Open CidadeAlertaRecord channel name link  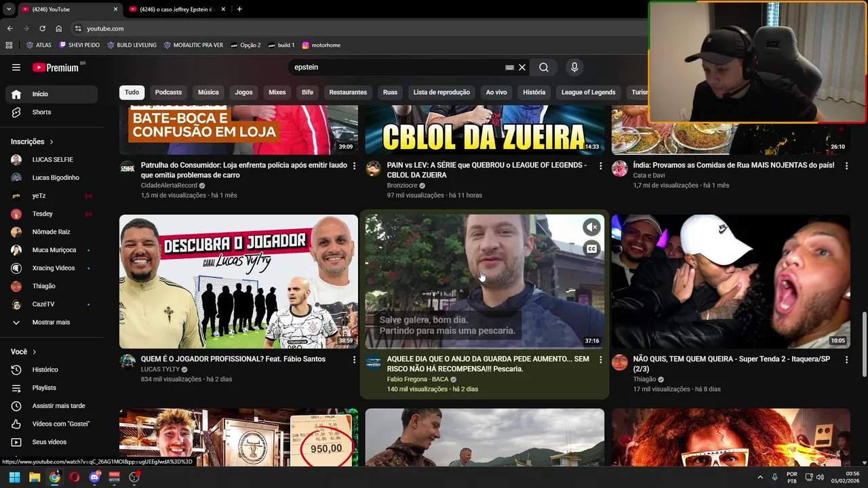coord(169,185)
